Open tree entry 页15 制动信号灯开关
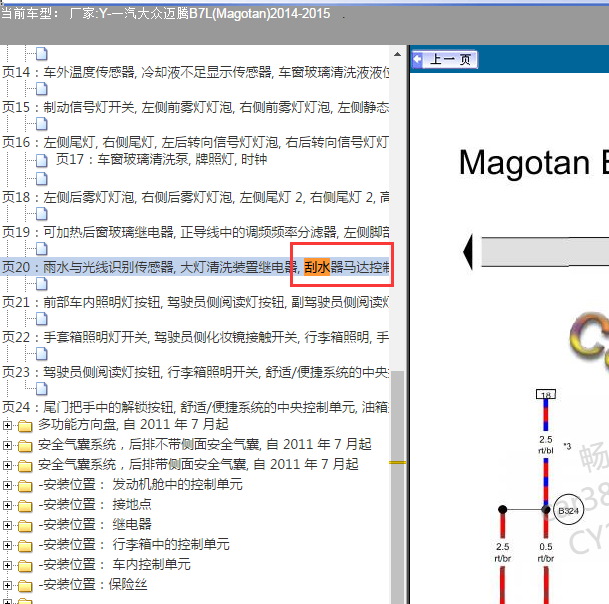This screenshot has width=609, height=604. click(196, 107)
